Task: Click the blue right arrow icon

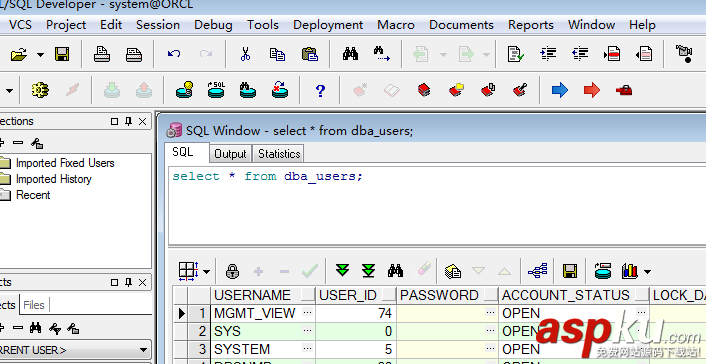Action: point(560,90)
